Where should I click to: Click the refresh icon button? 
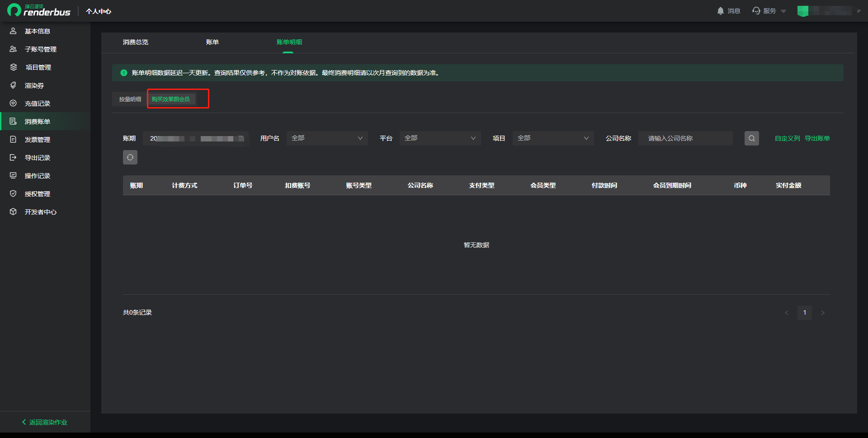[130, 157]
